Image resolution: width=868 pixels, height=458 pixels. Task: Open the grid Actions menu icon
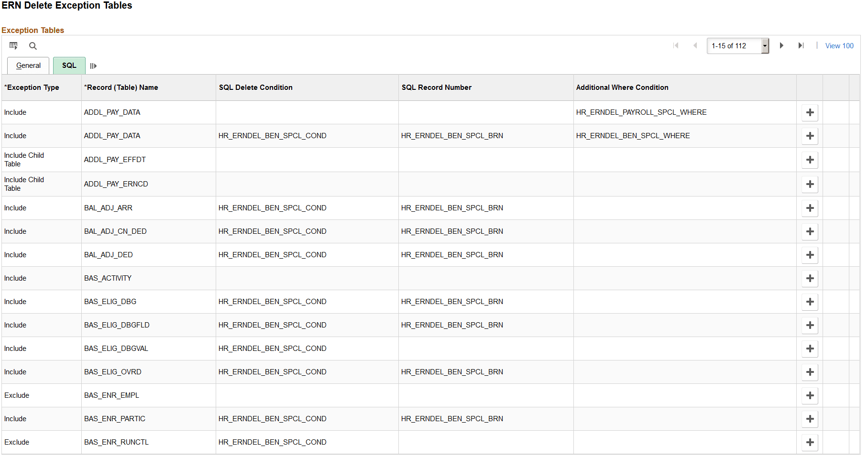click(13, 45)
